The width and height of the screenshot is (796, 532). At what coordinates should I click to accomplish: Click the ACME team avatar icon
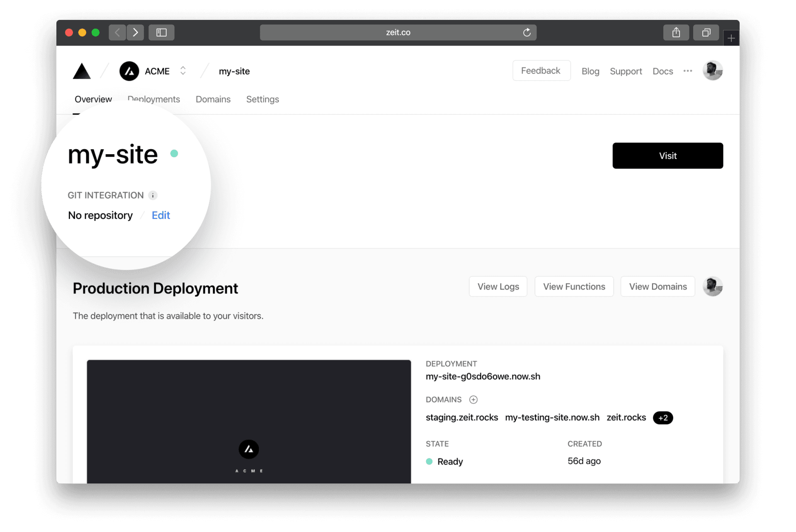tap(129, 71)
